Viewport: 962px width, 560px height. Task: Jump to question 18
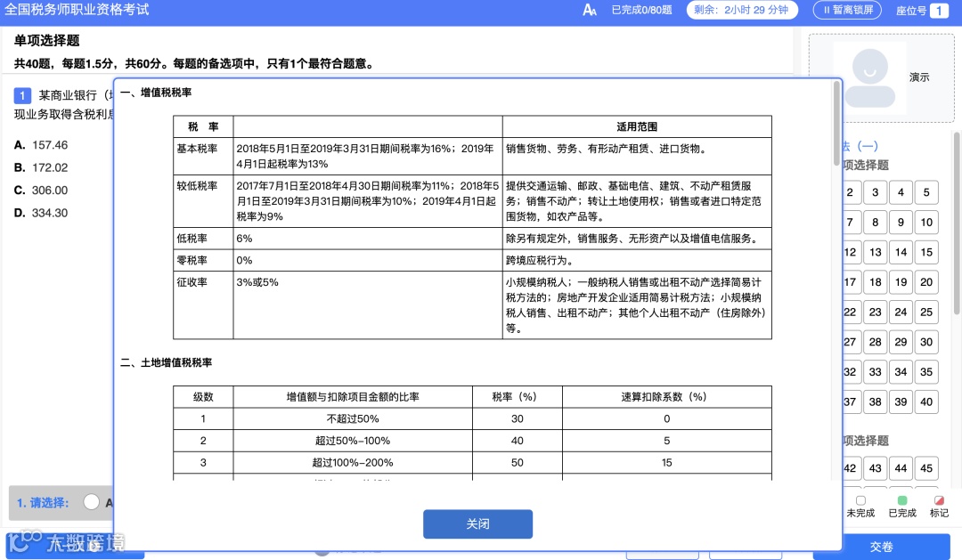(875, 282)
